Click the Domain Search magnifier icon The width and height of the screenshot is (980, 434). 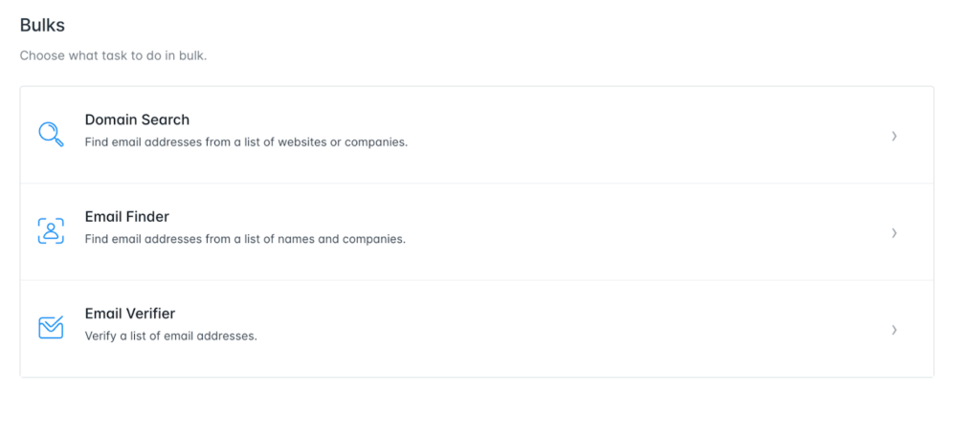51,134
